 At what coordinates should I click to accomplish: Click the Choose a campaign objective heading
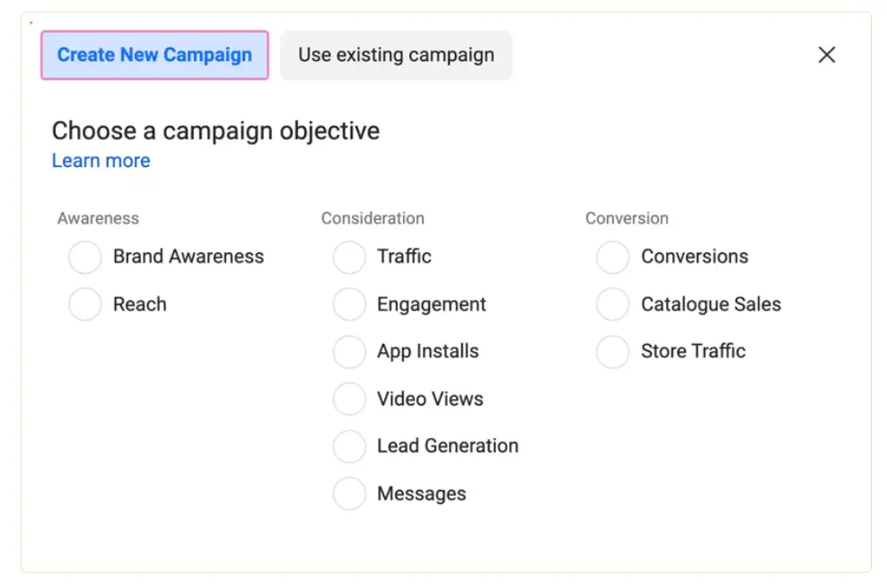tap(215, 131)
